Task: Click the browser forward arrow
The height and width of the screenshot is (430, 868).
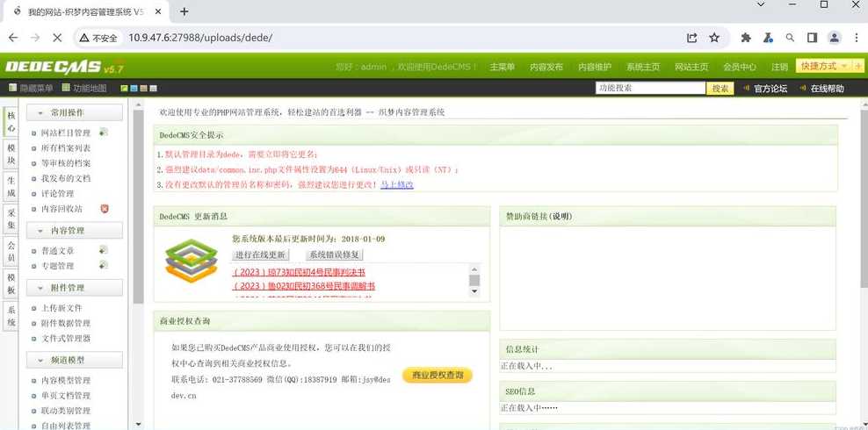Action: coord(35,38)
